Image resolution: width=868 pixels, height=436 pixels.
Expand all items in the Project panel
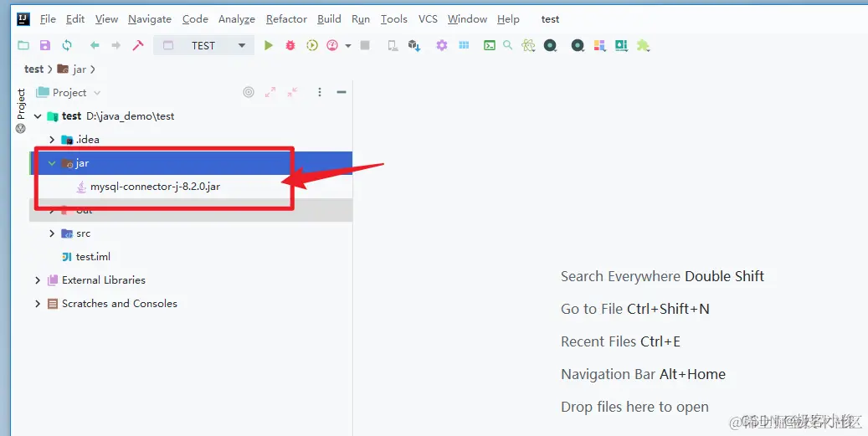tap(270, 92)
